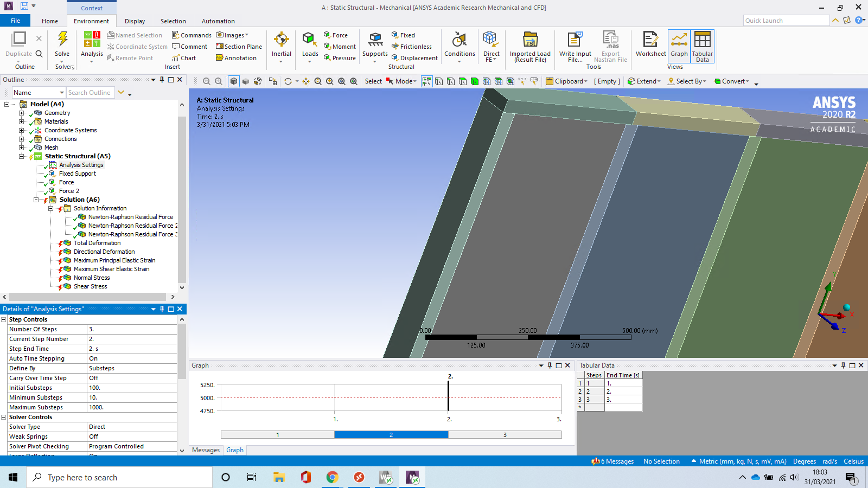The image size is (868, 488).
Task: Click the Imported Load result file icon
Action: (529, 41)
